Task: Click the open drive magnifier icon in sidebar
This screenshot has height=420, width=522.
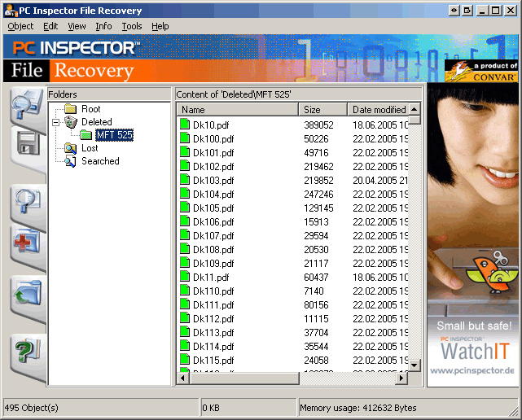Action: 28,105
